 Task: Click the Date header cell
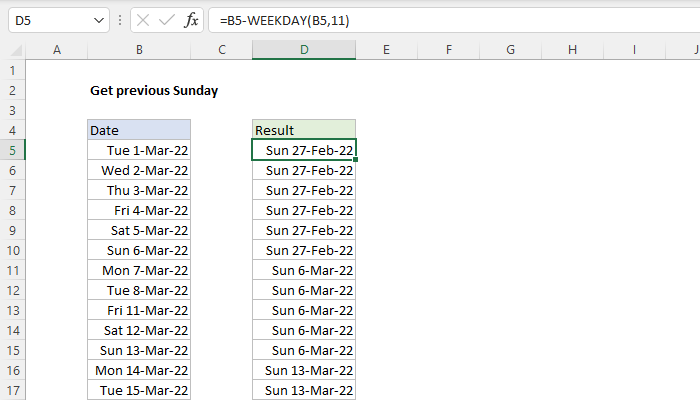click(x=138, y=130)
